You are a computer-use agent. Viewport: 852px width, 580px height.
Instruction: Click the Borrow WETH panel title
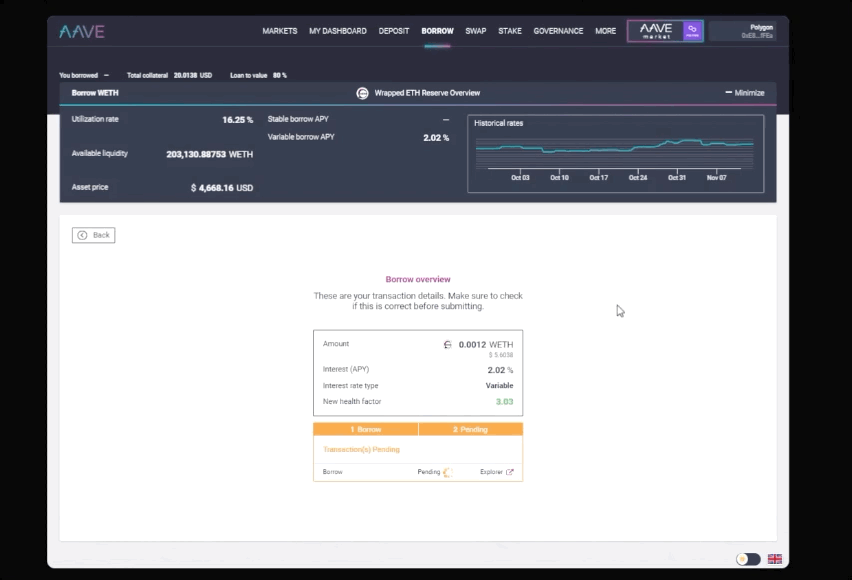coord(95,93)
